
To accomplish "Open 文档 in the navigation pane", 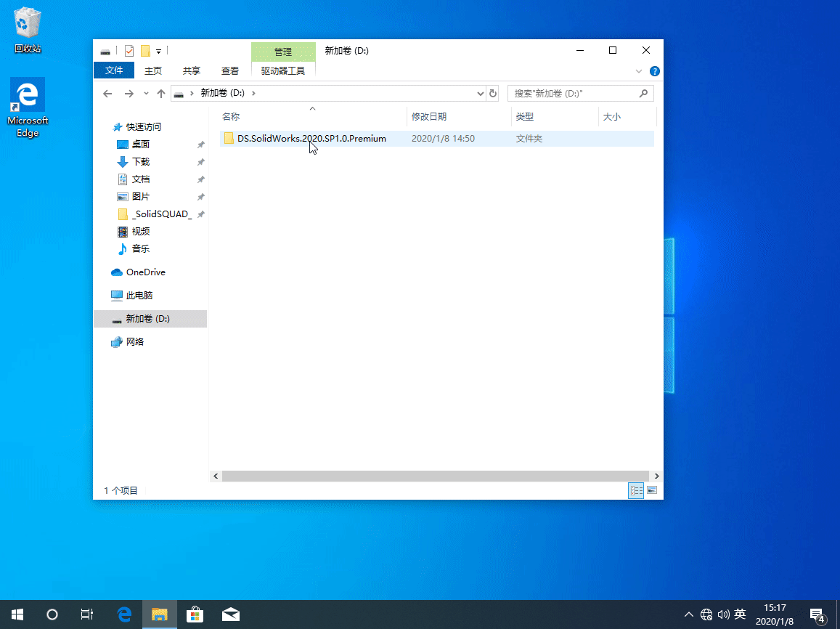I will (x=140, y=179).
